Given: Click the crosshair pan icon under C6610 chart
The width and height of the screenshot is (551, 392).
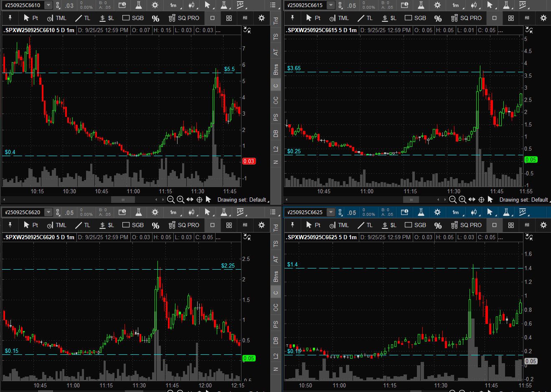Looking at the screenshot, I should (199, 200).
